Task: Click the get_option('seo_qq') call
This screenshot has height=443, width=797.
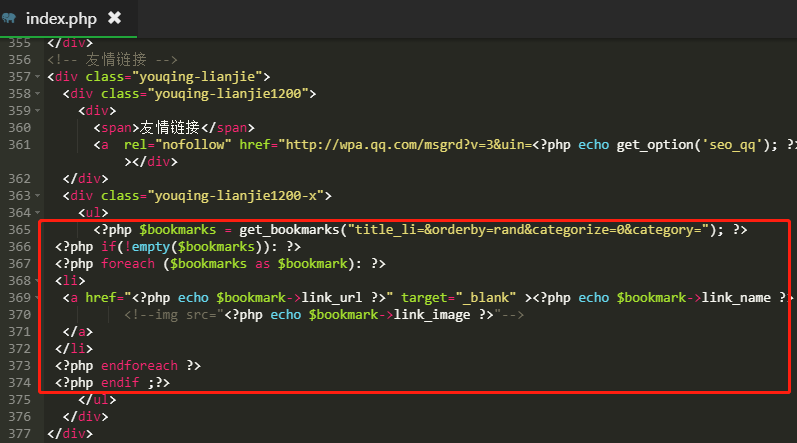Action: coord(694,145)
